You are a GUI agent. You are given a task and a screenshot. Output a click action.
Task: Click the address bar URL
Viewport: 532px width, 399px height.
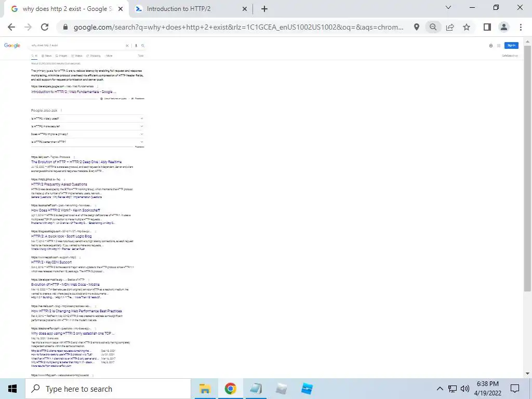[x=238, y=27]
